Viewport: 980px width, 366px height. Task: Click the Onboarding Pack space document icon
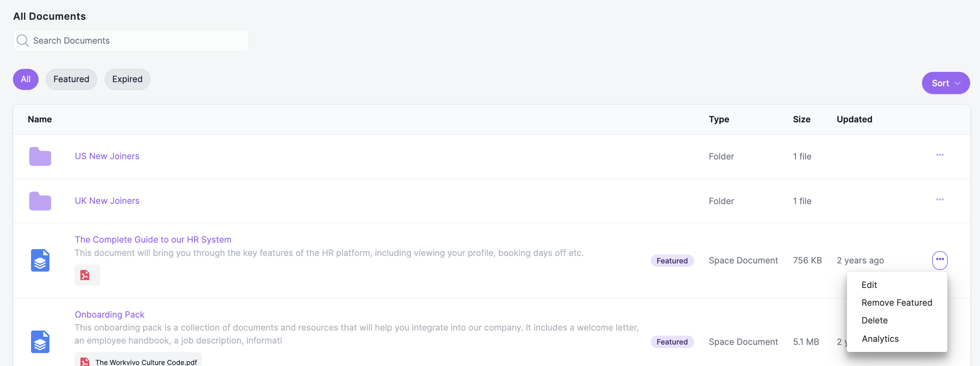point(40,342)
